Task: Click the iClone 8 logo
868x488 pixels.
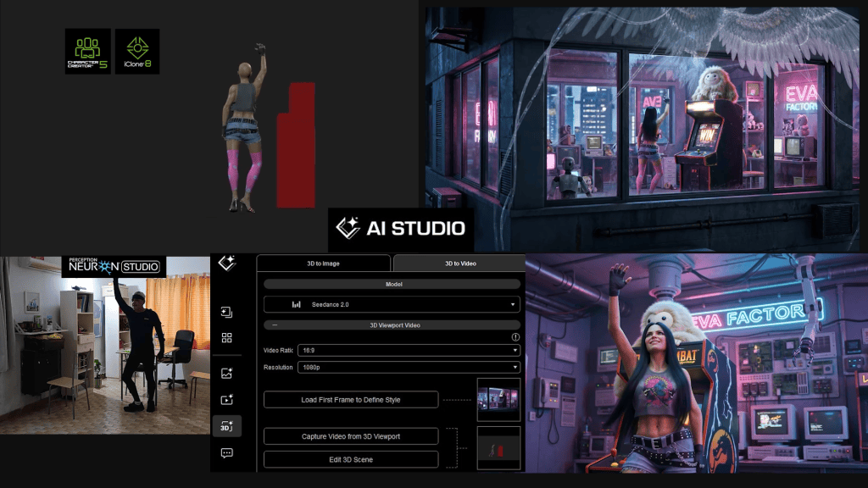Action: click(x=137, y=52)
